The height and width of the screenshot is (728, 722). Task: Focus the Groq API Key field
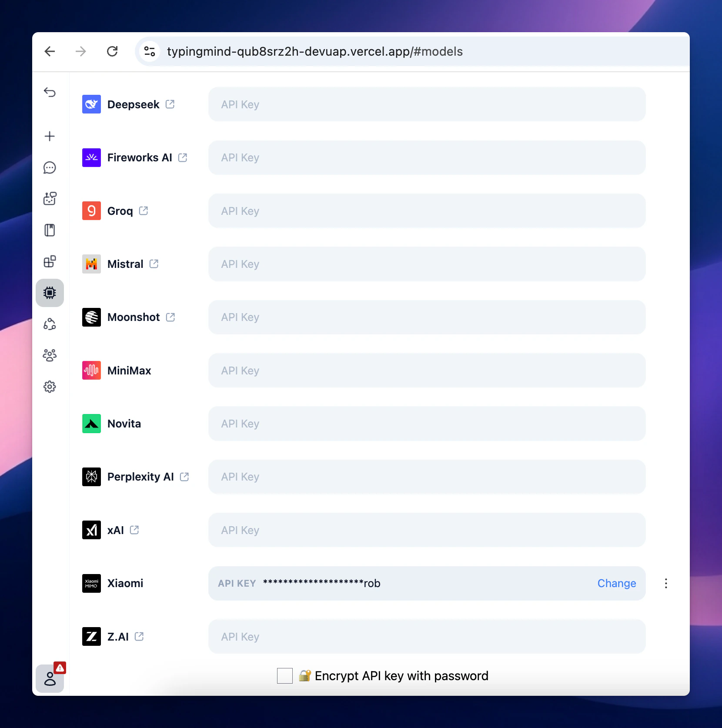(427, 211)
